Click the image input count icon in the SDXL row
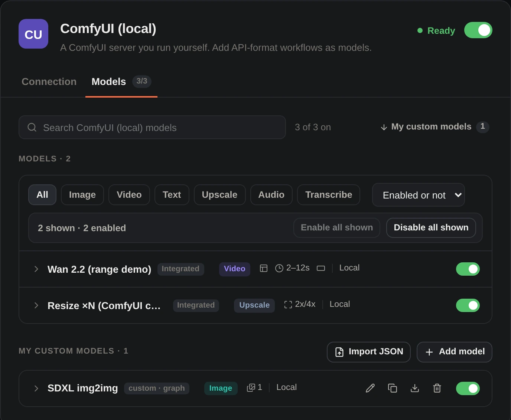The height and width of the screenshot is (420, 511). 251,388
